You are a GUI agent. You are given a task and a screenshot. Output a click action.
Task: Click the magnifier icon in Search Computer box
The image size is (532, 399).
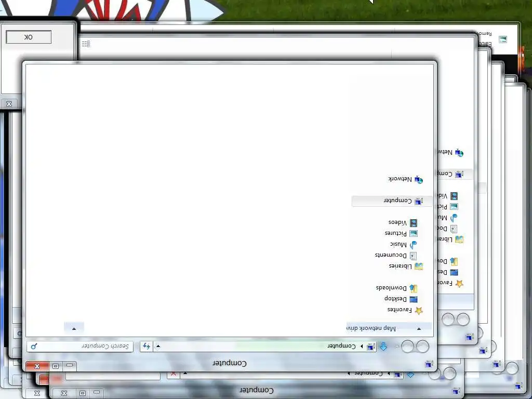[x=34, y=346]
